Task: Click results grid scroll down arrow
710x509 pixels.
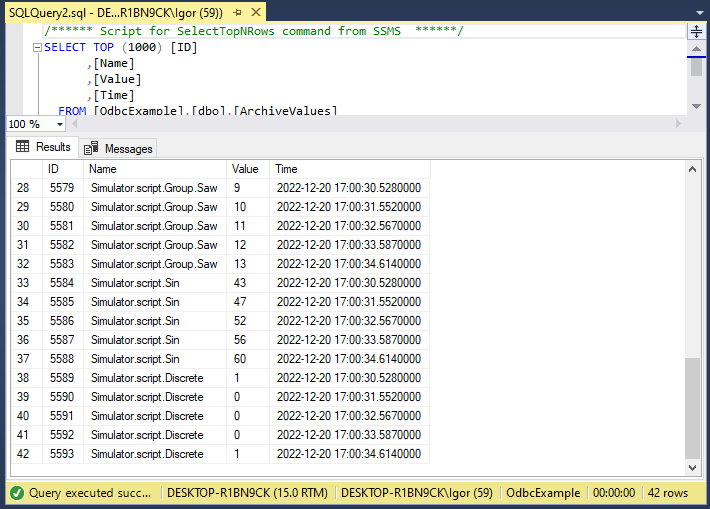Action: (x=692, y=467)
